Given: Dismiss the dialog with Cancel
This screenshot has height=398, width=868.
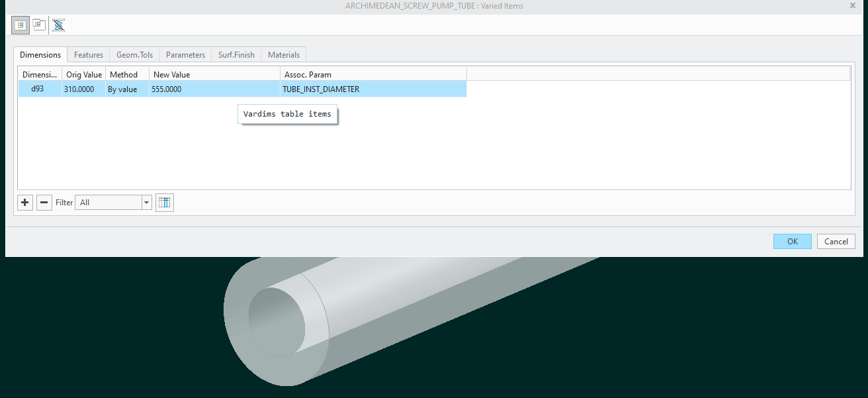Looking at the screenshot, I should tap(836, 241).
